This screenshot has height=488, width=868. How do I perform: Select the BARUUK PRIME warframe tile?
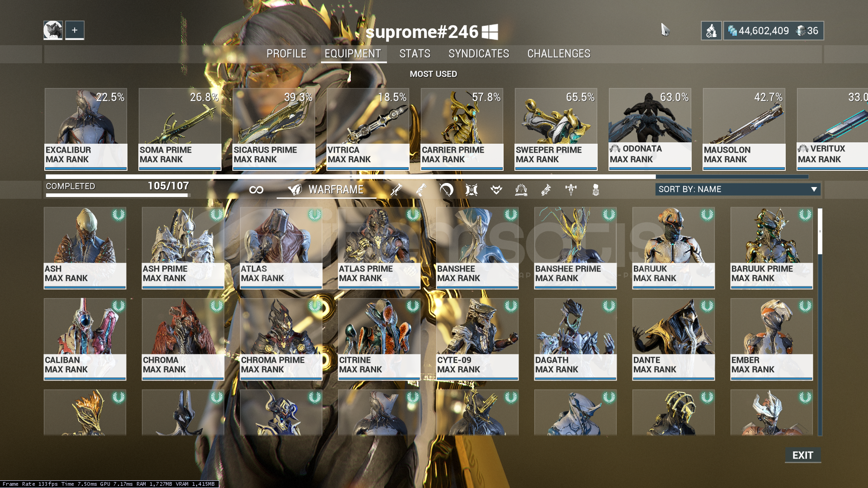(771, 248)
